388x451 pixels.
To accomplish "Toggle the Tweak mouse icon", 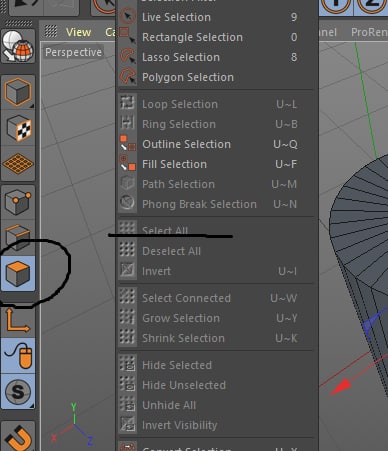I will point(18,355).
